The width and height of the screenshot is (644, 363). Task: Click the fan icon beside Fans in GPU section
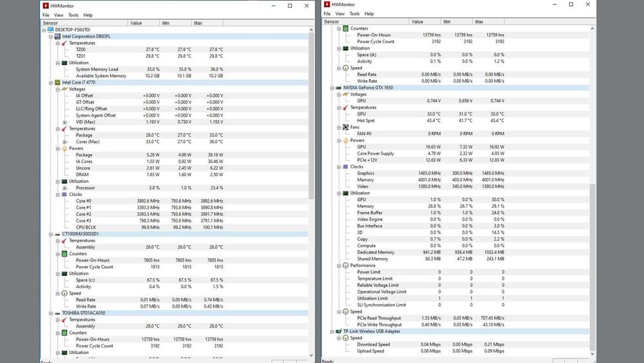(x=345, y=128)
